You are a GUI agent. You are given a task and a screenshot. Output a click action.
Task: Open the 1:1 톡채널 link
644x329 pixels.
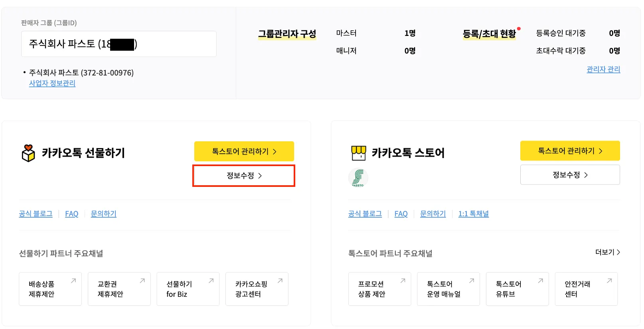click(473, 214)
